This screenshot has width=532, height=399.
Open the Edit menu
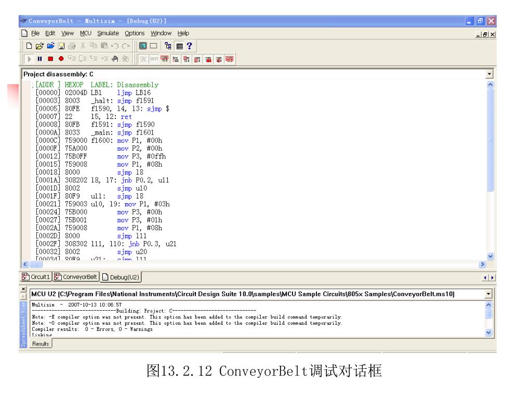pos(50,33)
